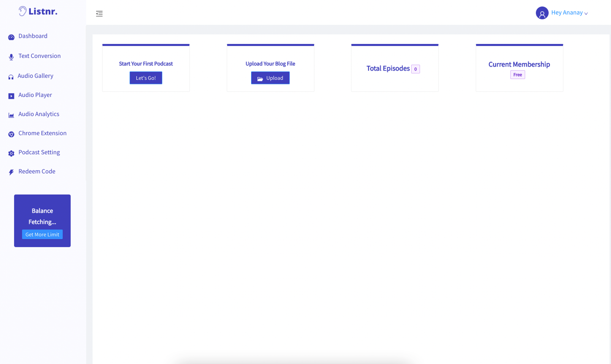This screenshot has width=611, height=364.
Task: Open the Text Conversion menu item
Action: tap(39, 56)
